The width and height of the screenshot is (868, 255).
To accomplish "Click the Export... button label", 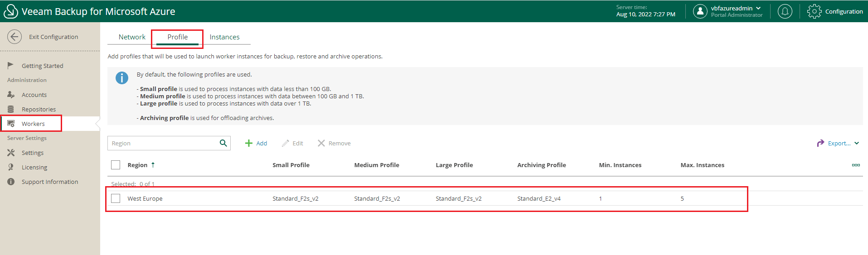I will [839, 143].
